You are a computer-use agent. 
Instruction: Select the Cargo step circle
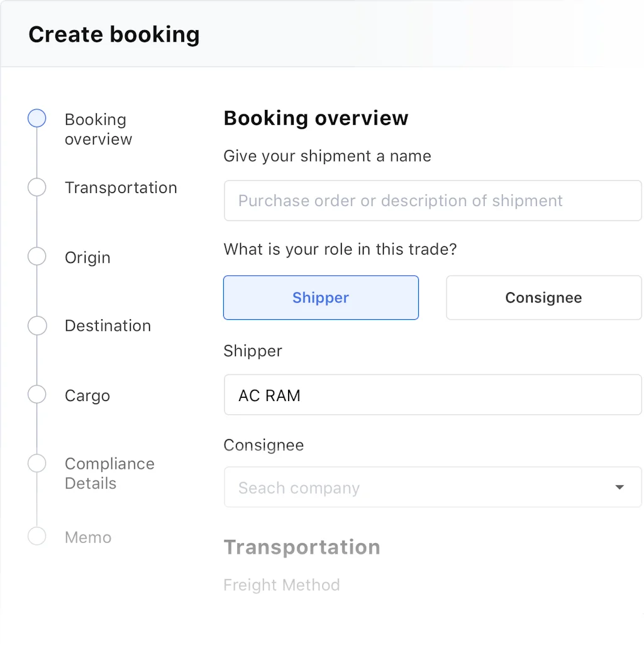click(x=36, y=395)
